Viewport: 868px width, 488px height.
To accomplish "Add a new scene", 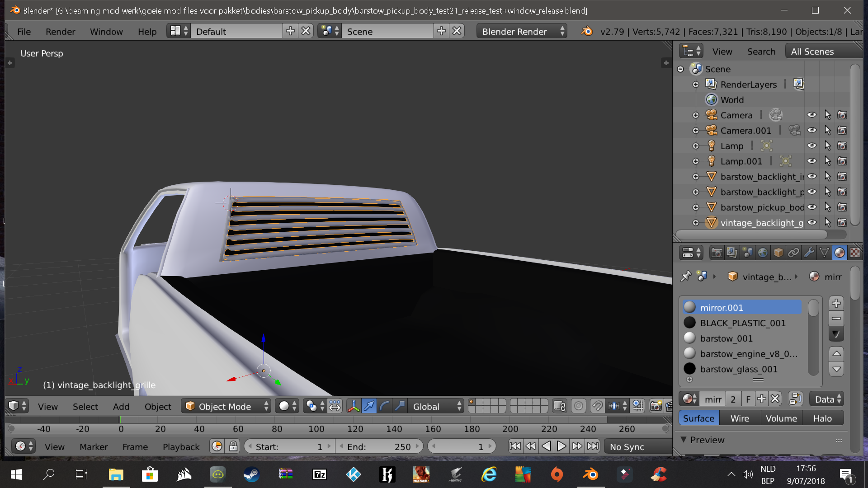I will (x=441, y=31).
